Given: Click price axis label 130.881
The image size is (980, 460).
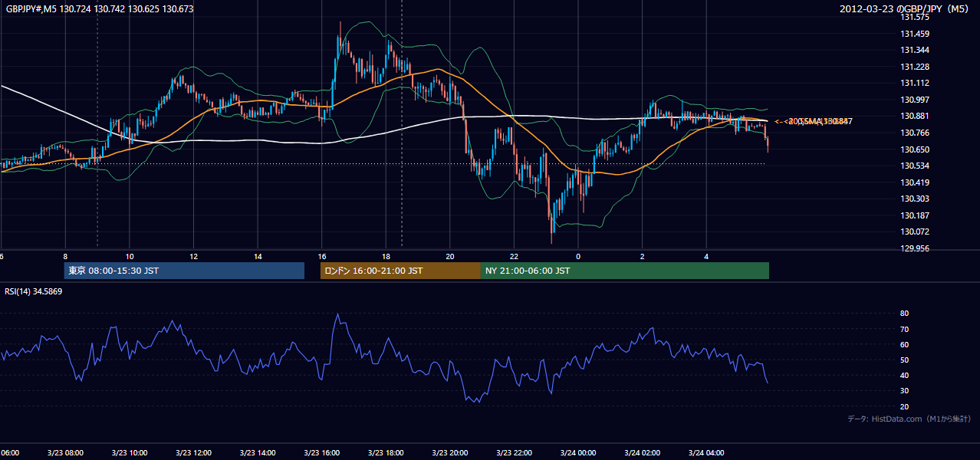Looking at the screenshot, I should [915, 116].
